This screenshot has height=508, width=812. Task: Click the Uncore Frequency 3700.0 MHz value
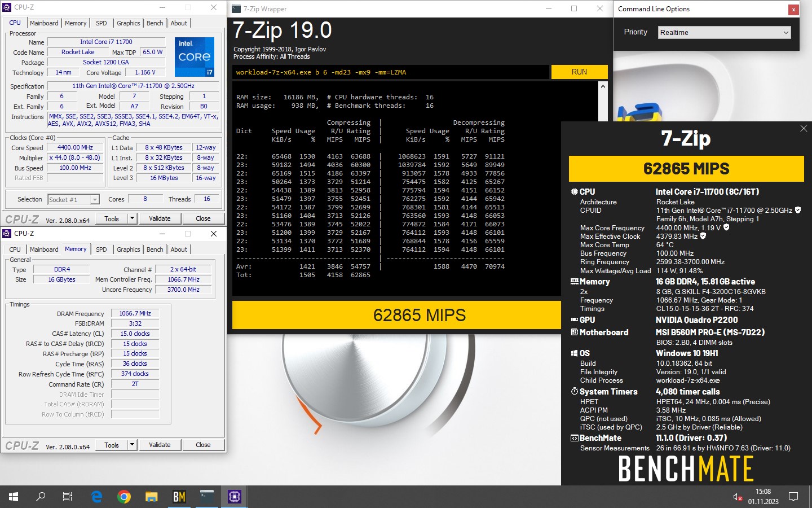coord(184,290)
